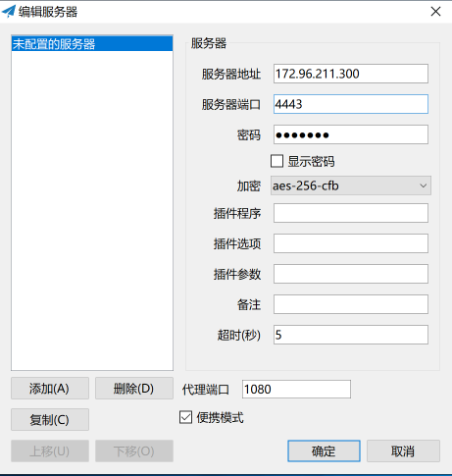Focus the 插件程序 text field
This screenshot has height=476, width=452.
(351, 213)
